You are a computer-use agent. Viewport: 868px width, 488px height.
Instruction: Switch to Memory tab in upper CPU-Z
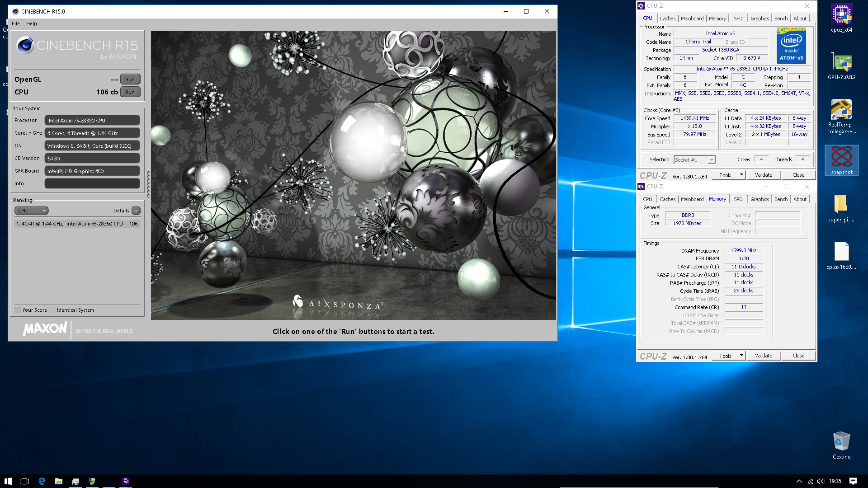[x=717, y=19]
